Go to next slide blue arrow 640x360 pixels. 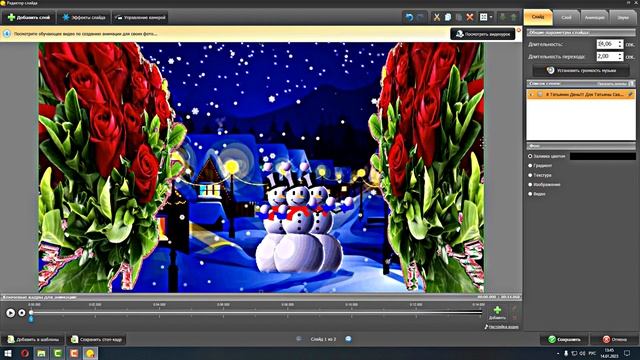[x=348, y=339]
